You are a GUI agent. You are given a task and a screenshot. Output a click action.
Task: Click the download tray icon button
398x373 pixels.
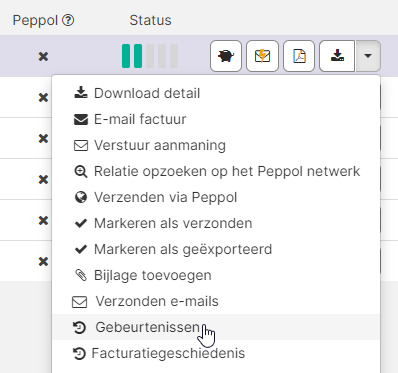337,56
